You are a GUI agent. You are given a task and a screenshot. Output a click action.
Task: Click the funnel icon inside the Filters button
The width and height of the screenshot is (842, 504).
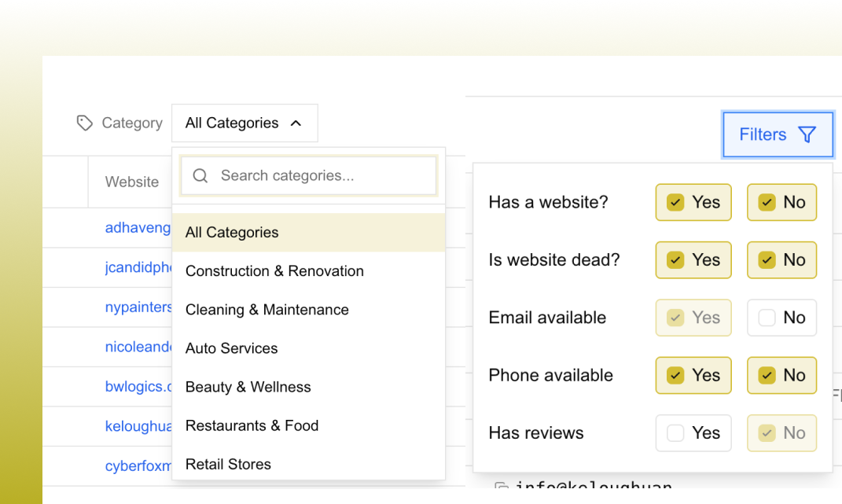coord(807,134)
